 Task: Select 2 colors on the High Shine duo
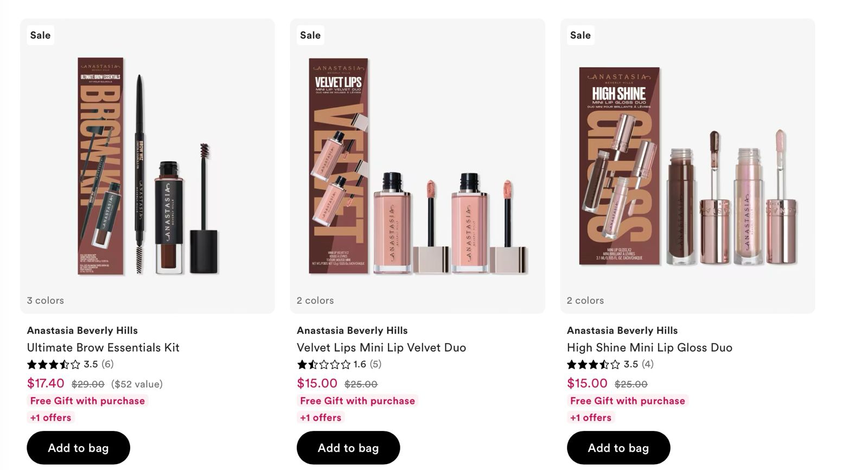584,300
